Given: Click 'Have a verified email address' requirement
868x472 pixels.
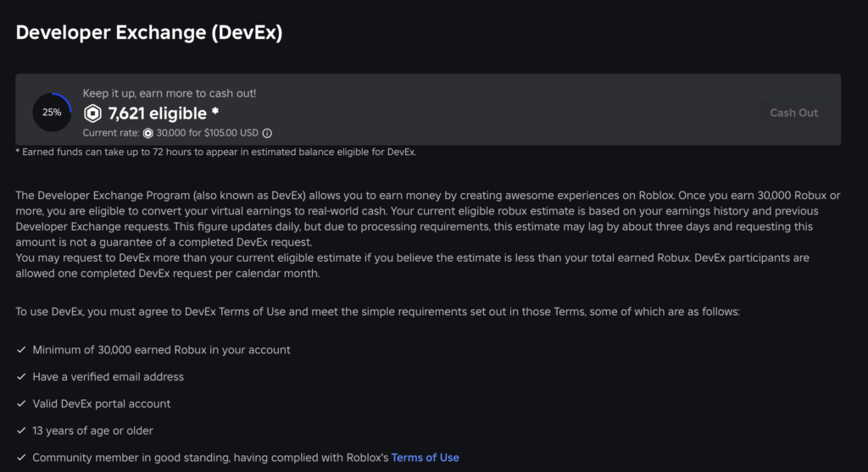Looking at the screenshot, I should pos(108,377).
